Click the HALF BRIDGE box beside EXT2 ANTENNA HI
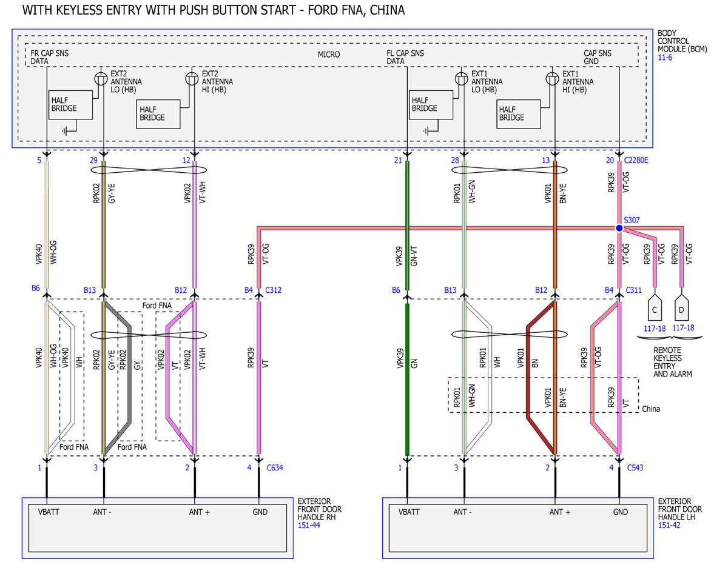 (158, 113)
